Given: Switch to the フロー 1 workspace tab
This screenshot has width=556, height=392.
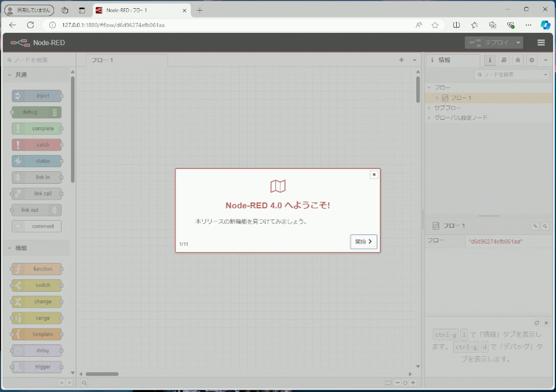Looking at the screenshot, I should pyautogui.click(x=127, y=60).
